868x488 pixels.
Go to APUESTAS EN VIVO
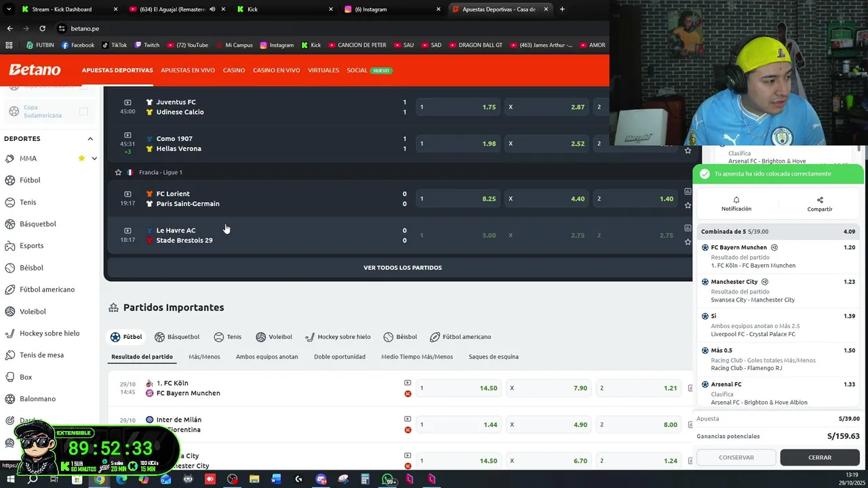pos(188,70)
